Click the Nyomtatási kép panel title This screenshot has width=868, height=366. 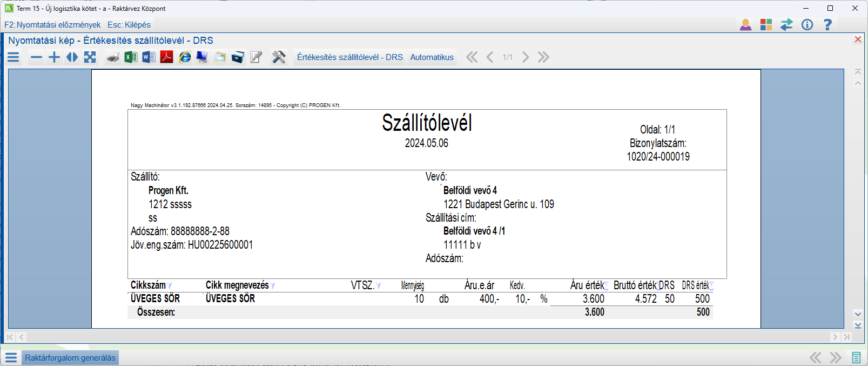tap(111, 41)
